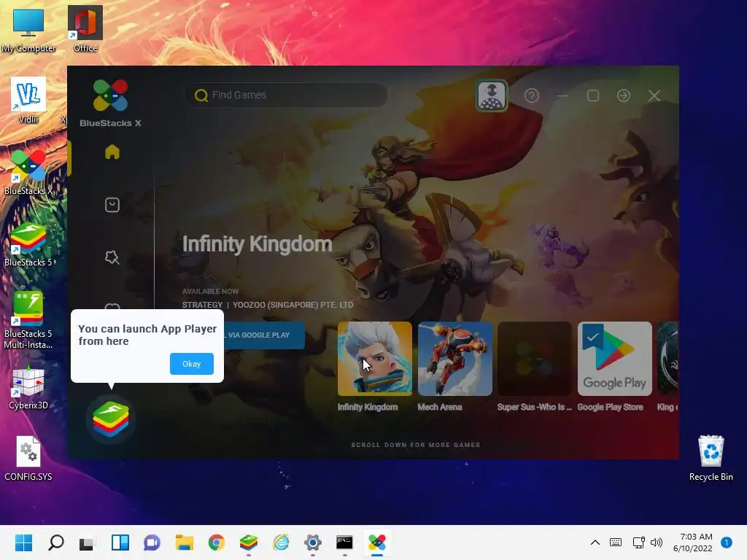Select the Infinity Kingdom game thumbnail
Screen dimensions: 747x560
(x=375, y=359)
